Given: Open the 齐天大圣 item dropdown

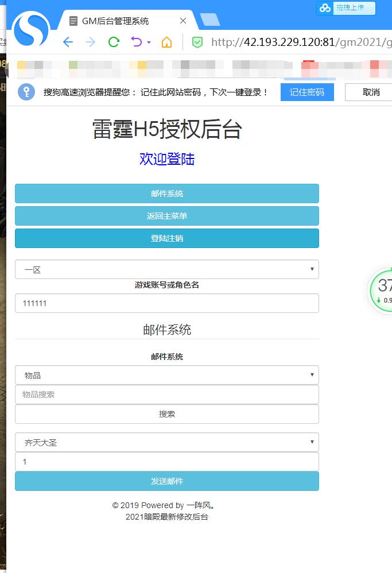Looking at the screenshot, I should pos(166,442).
